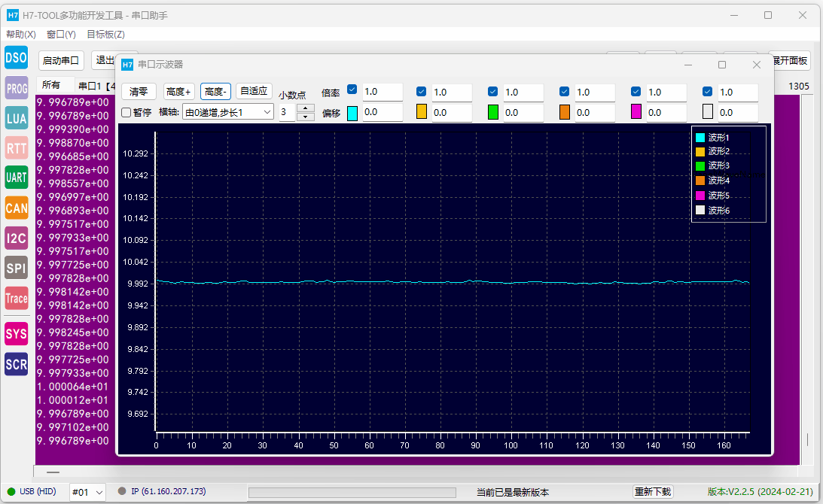Click the 启动串口 button
Image resolution: width=823 pixels, height=504 pixels.
(61, 60)
